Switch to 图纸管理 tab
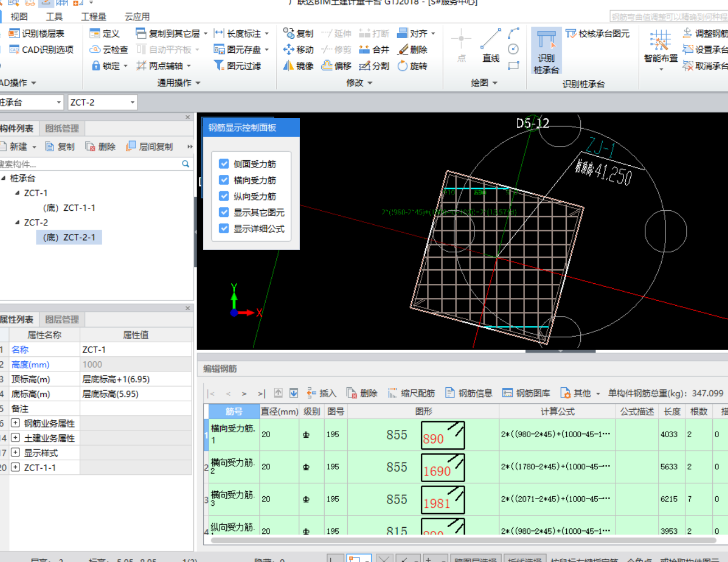The height and width of the screenshot is (562, 728). pyautogui.click(x=62, y=128)
